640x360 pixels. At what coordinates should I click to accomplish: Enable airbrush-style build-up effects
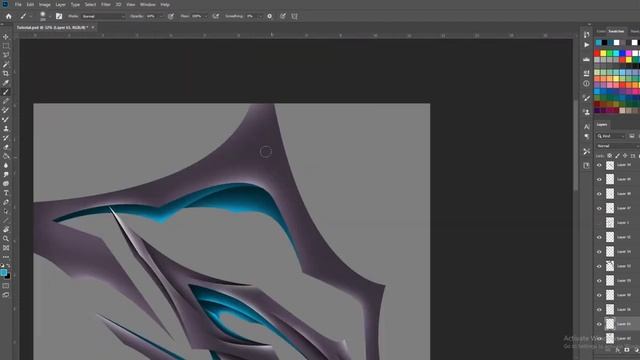pyautogui.click(x=216, y=16)
